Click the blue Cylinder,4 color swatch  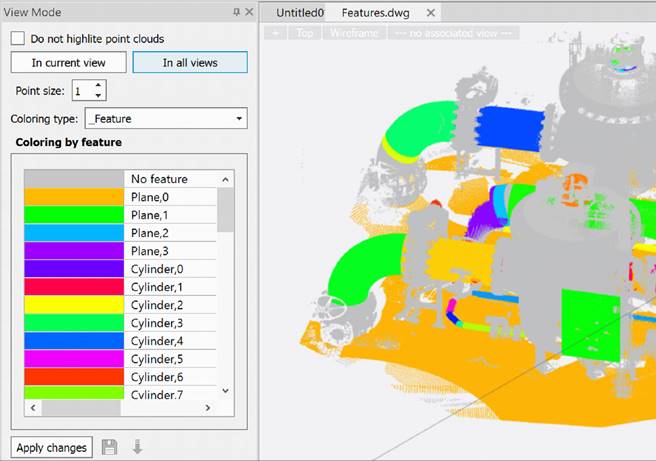click(74, 341)
